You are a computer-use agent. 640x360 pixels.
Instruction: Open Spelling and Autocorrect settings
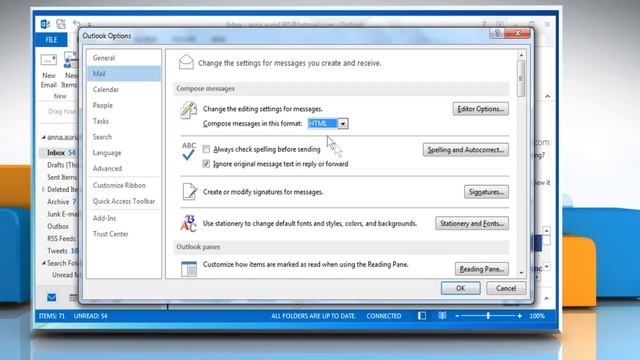[x=466, y=150]
